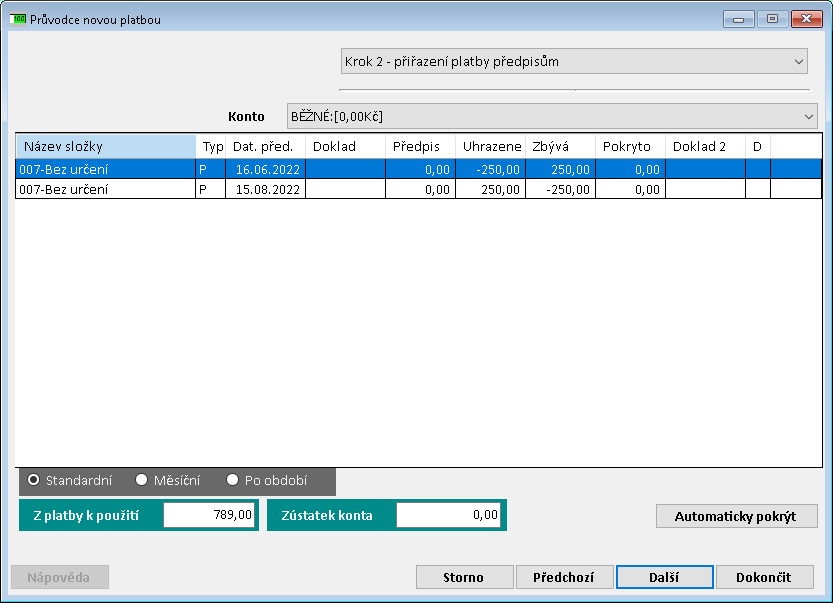Choose the Po období radio option

(233, 480)
